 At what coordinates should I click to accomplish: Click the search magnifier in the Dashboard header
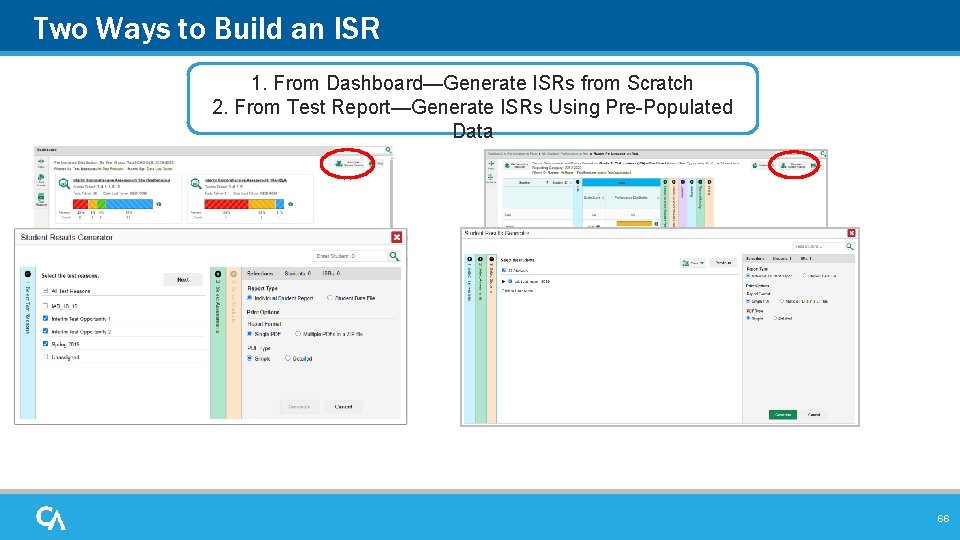[x=388, y=150]
